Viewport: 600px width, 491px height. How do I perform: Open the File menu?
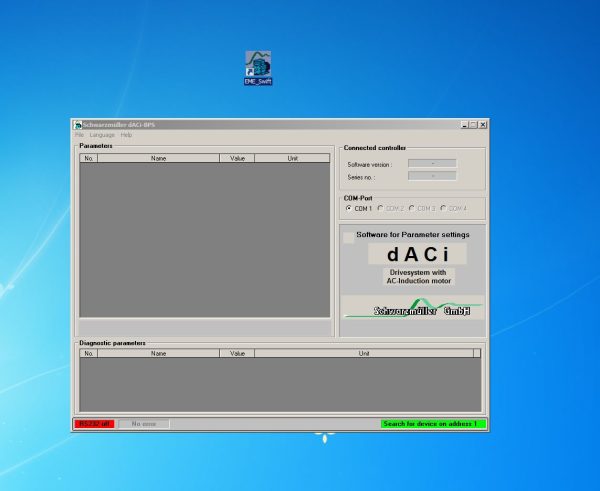79,135
